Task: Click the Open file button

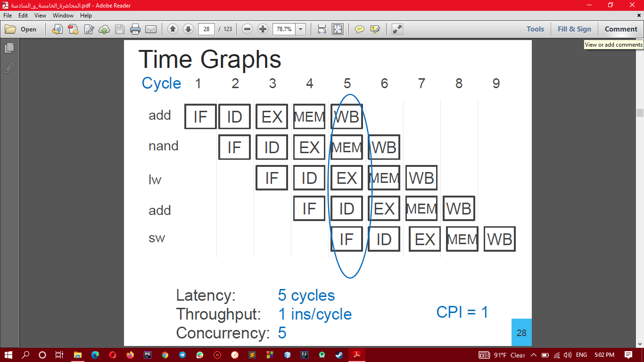Action: tap(21, 29)
